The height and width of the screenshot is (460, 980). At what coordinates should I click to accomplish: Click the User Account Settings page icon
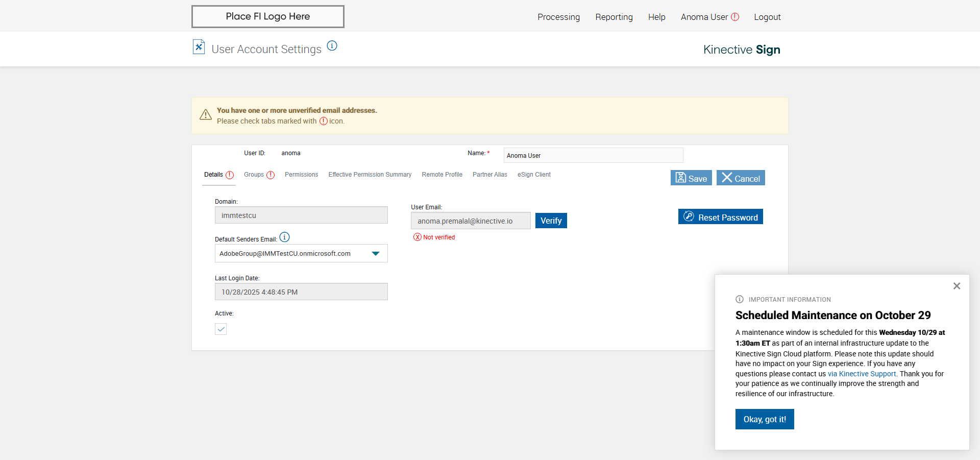(x=199, y=47)
